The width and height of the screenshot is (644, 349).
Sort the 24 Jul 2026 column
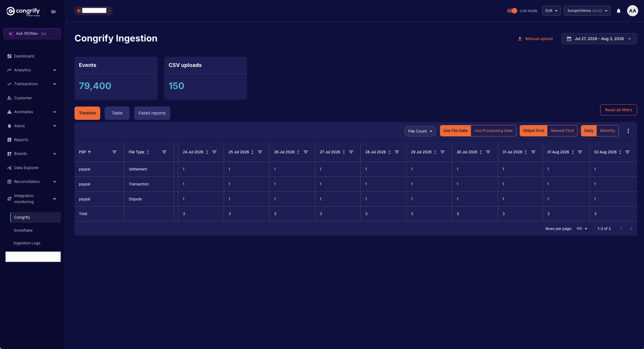pos(207,152)
